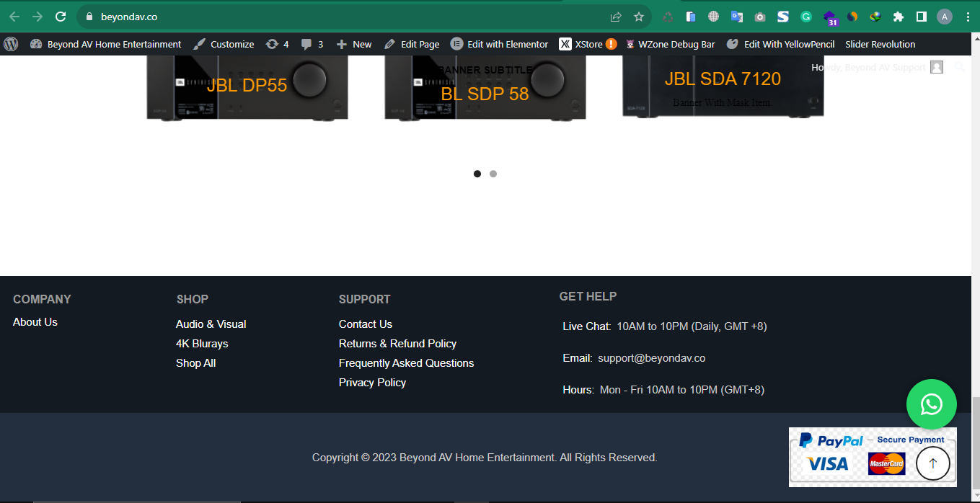Click the recycle arrows extension icon
Viewport: 980px width, 503px height.
click(668, 17)
